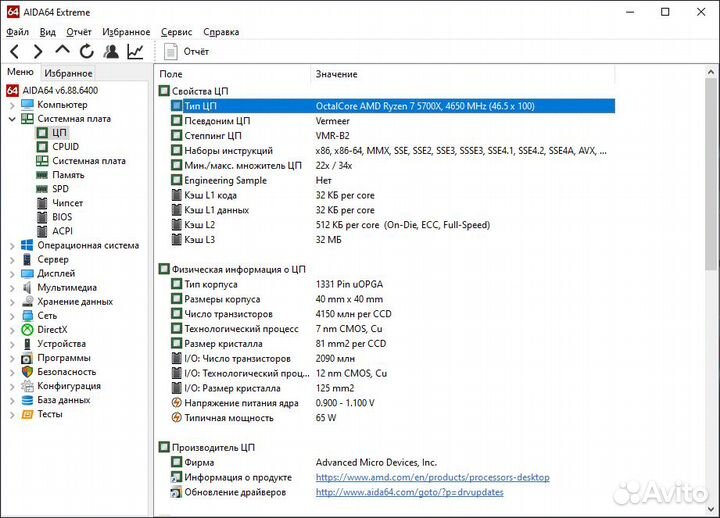Open the Вид menu

[x=47, y=32]
